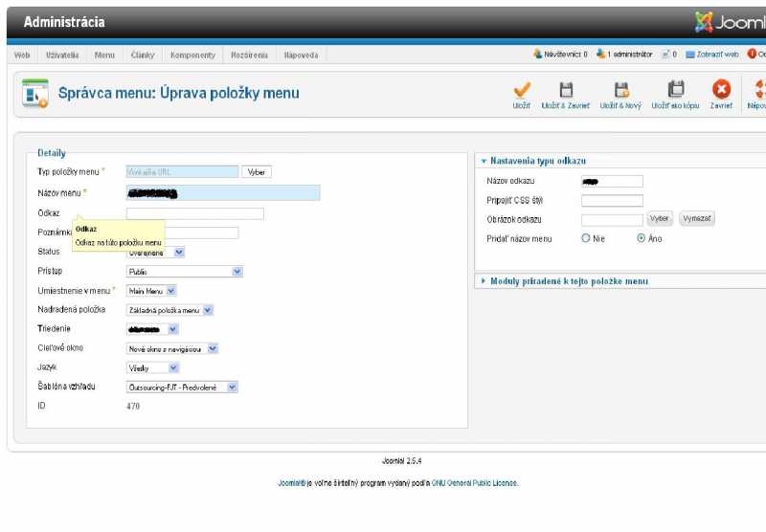The width and height of the screenshot is (766, 532).
Task: Select the Nie radio button
Action: (586, 238)
